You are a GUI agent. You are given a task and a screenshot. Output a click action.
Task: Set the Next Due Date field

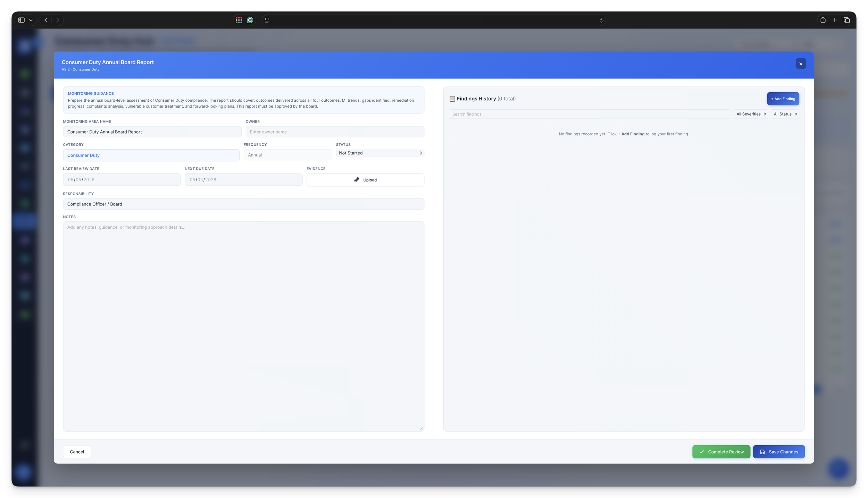click(x=243, y=180)
